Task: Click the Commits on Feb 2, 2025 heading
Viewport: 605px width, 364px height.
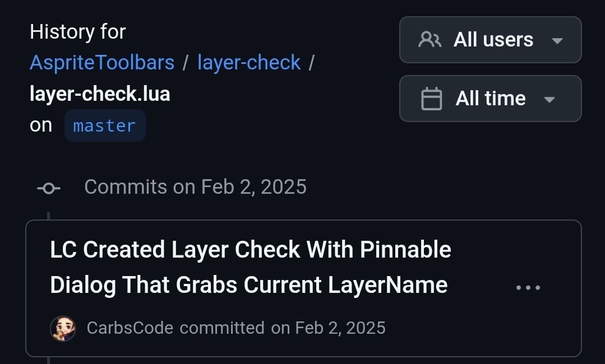Action: (195, 187)
